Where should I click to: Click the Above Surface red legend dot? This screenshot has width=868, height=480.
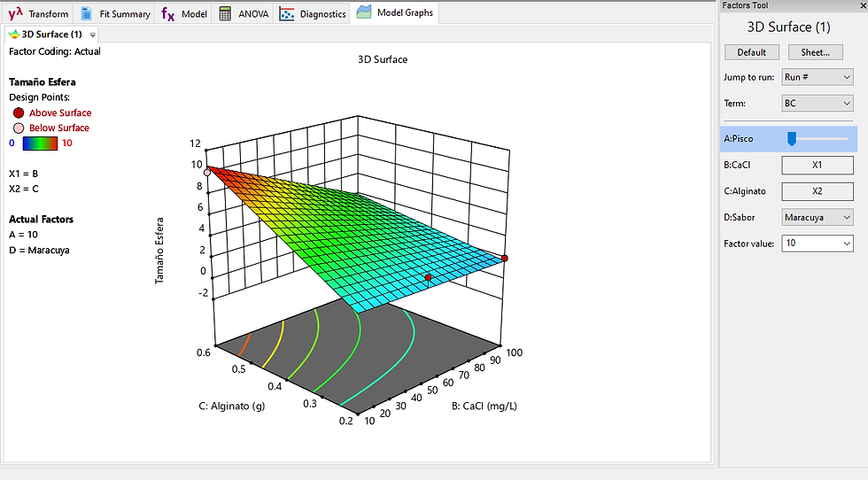[19, 113]
